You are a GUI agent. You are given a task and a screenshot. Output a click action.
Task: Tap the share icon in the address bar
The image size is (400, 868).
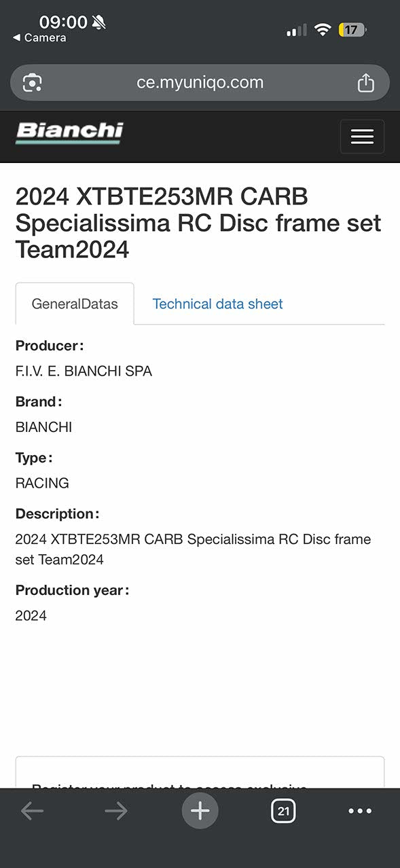coord(366,82)
